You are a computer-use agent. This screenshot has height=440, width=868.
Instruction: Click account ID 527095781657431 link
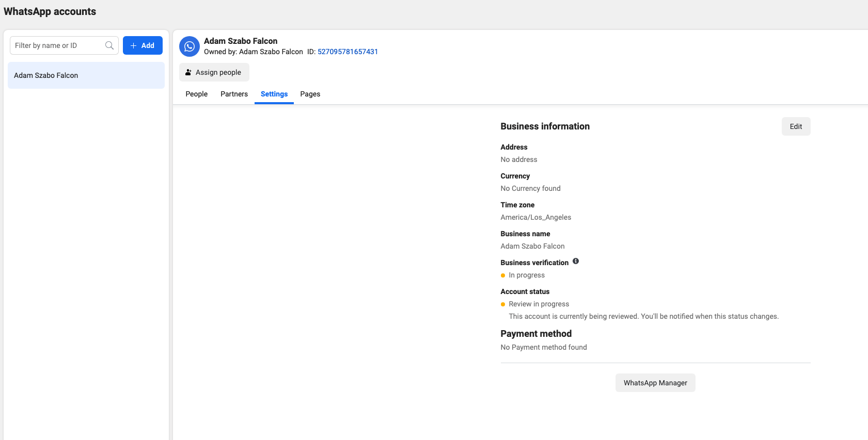pos(348,52)
